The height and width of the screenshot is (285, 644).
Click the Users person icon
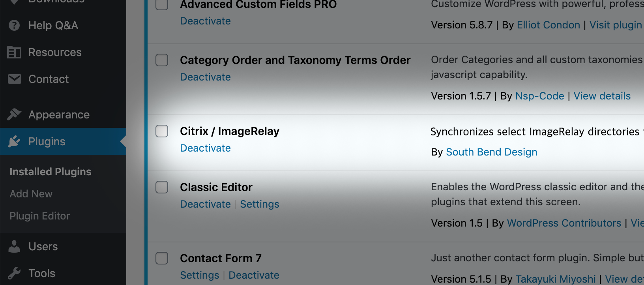(x=14, y=246)
